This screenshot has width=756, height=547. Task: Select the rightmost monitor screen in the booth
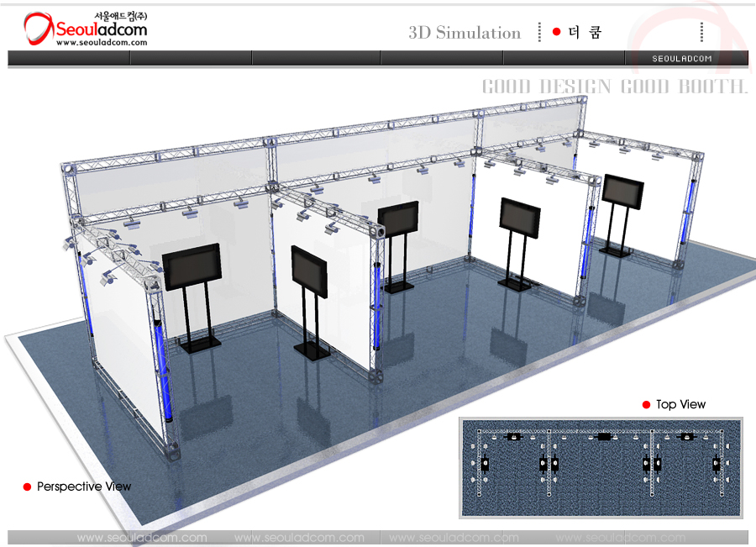pyautogui.click(x=622, y=192)
